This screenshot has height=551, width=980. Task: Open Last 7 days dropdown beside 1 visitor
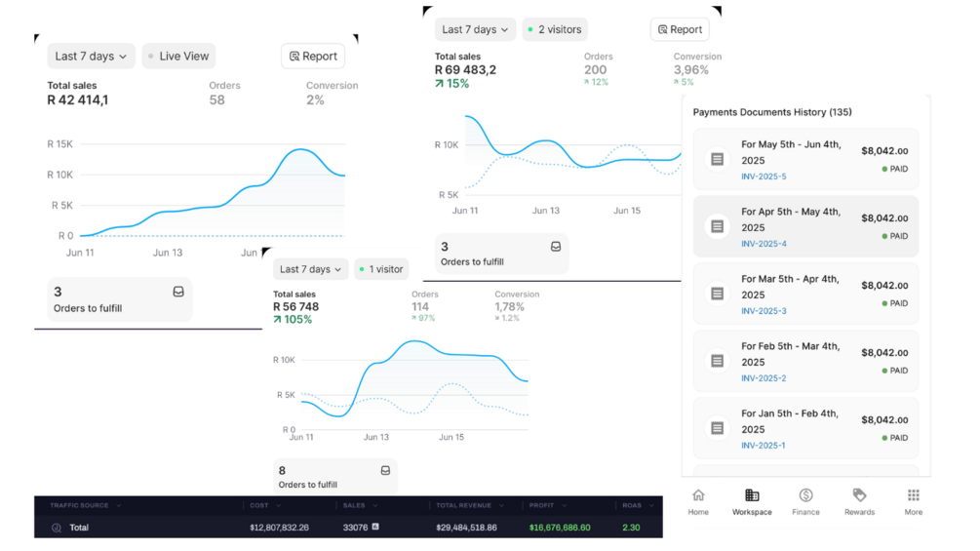310,269
